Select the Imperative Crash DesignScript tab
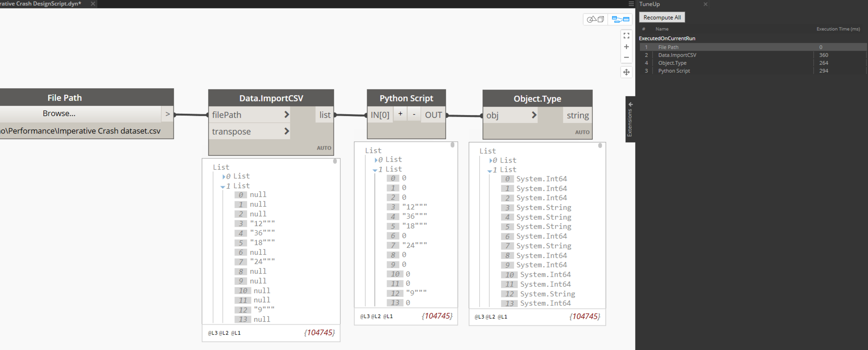 (40, 4)
